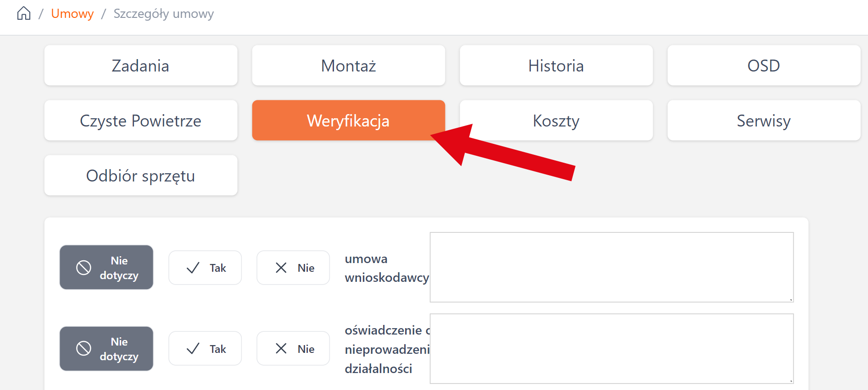Image resolution: width=868 pixels, height=390 pixels.
Task: Focus the oświadczenie comment text area
Action: click(612, 349)
